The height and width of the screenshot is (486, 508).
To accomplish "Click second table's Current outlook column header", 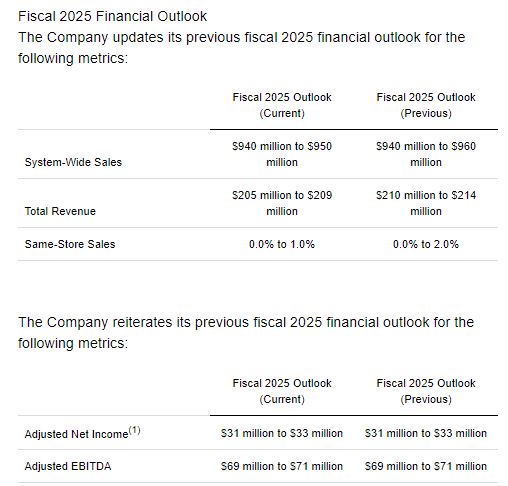I will click(282, 391).
